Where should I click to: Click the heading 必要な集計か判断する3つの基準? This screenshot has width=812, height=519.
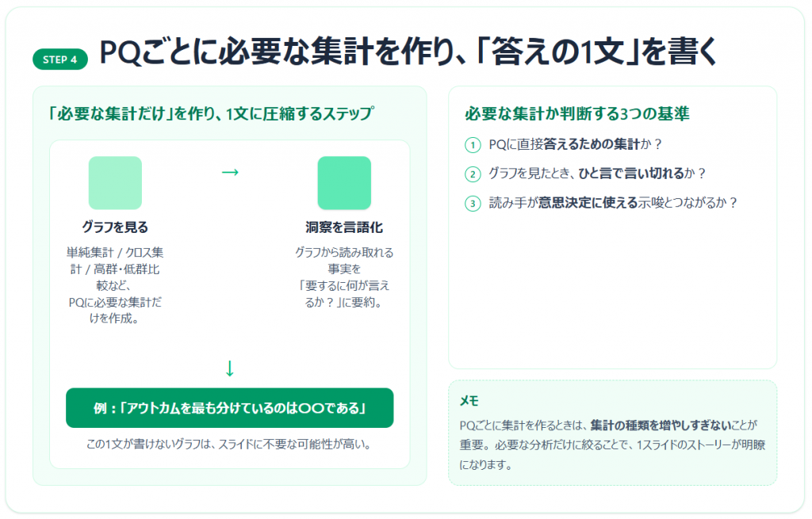click(x=576, y=113)
